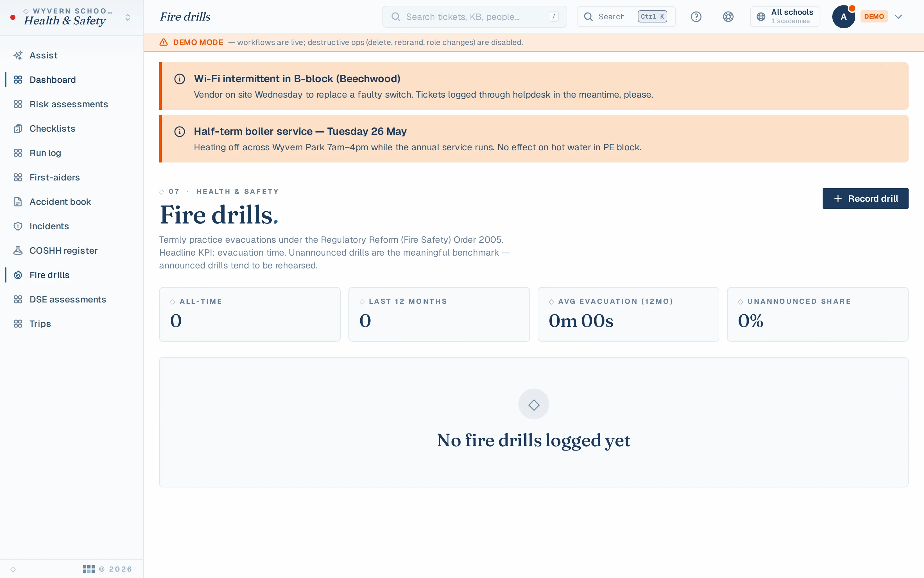Screen dimensions: 924x578
Task: Open the Trips page
Action: 72,324
